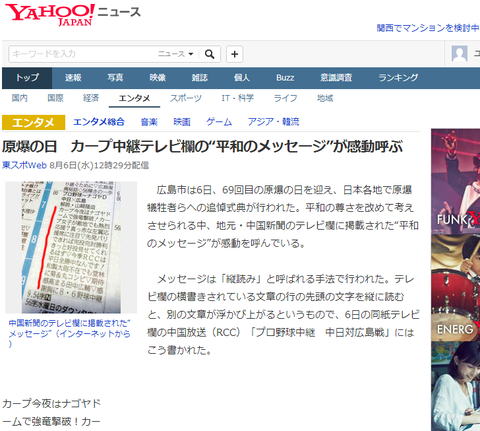Click the 8月6日(水)12時29分配信 timestamp
Image resolution: width=480 pixels, height=431 pixels.
click(x=99, y=165)
